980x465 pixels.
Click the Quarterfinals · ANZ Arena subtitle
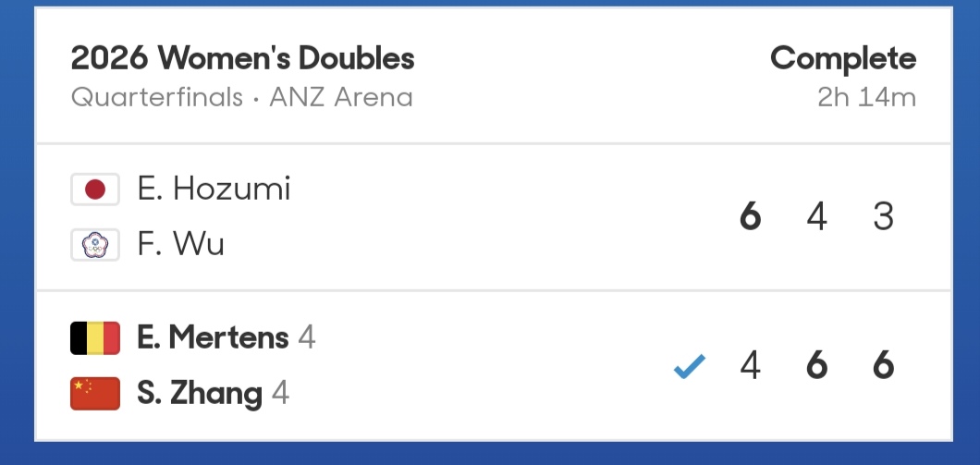click(241, 97)
